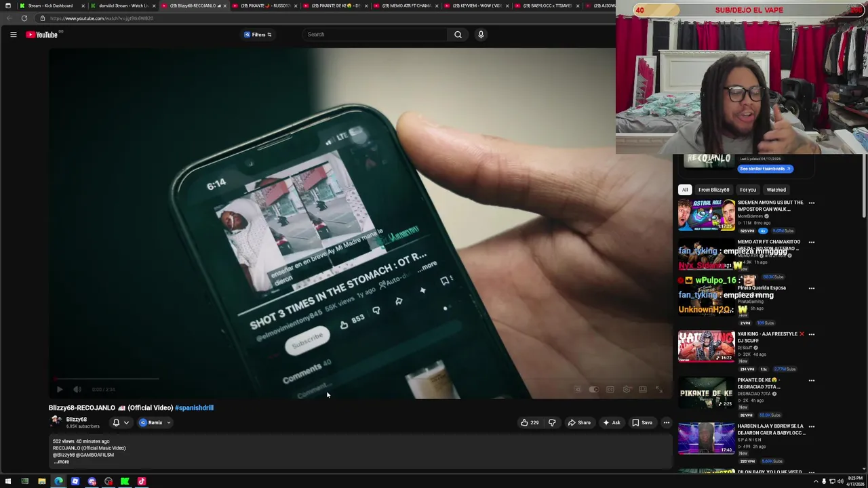Open options menu for YAII KING video
This screenshot has width=868, height=488.
point(811,334)
